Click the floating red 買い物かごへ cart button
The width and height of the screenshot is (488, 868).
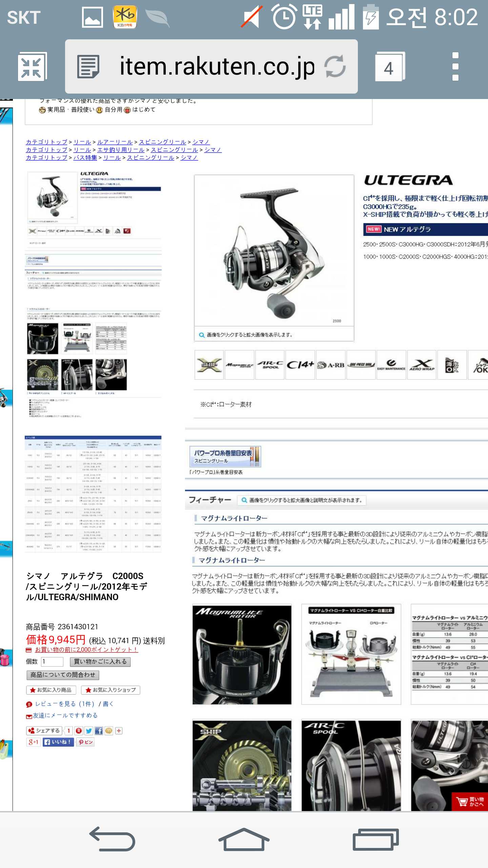(470, 802)
